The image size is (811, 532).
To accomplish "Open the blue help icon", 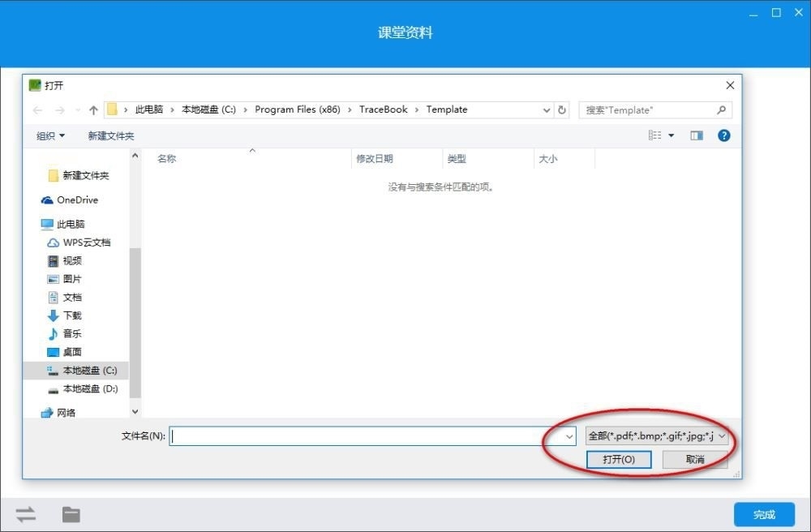I will [x=724, y=135].
